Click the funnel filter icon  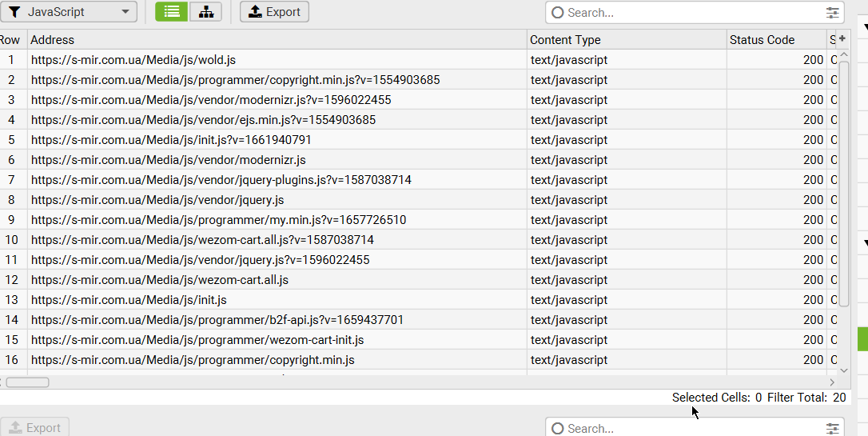(15, 12)
